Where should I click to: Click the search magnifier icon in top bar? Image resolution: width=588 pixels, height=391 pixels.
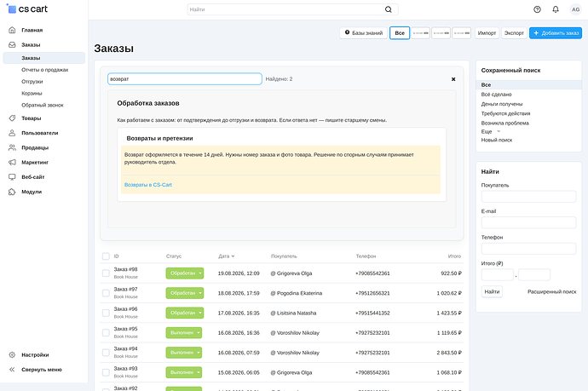[x=388, y=9]
